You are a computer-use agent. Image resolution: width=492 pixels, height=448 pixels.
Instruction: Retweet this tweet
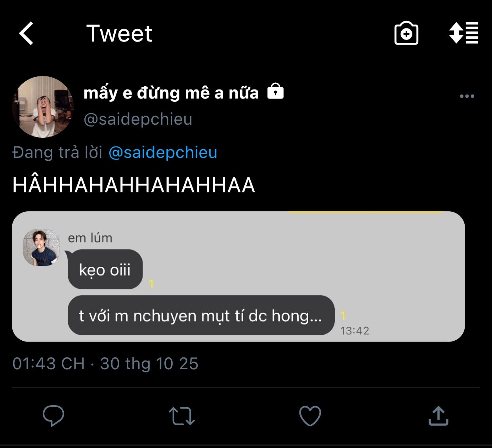click(181, 416)
